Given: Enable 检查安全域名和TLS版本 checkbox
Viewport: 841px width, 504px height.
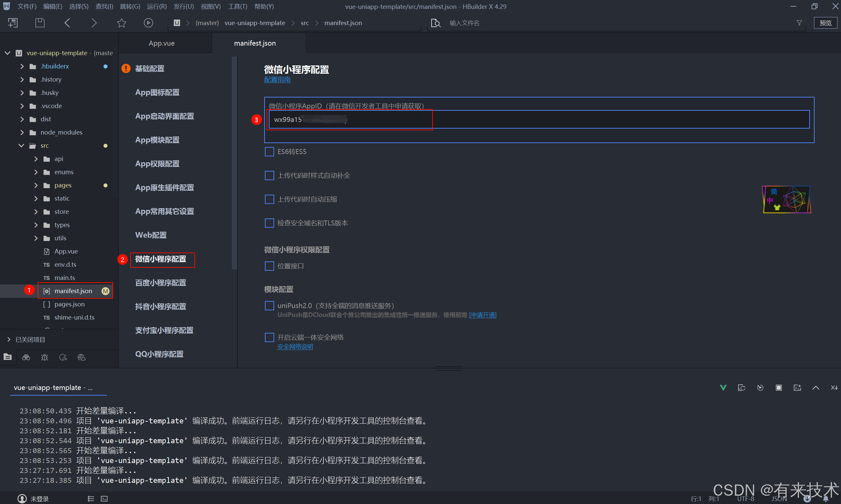Looking at the screenshot, I should click(x=270, y=223).
